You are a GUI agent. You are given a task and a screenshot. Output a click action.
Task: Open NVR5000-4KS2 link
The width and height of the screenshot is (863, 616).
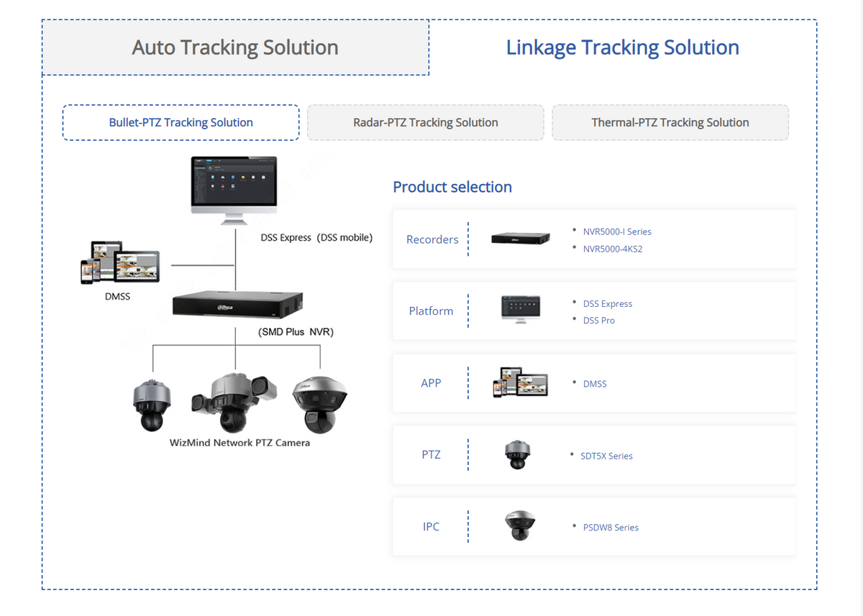(613, 249)
